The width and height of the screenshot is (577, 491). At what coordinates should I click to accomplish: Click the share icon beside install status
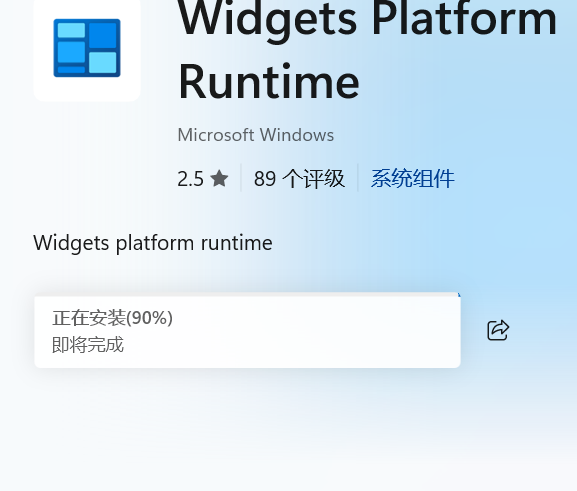(498, 330)
